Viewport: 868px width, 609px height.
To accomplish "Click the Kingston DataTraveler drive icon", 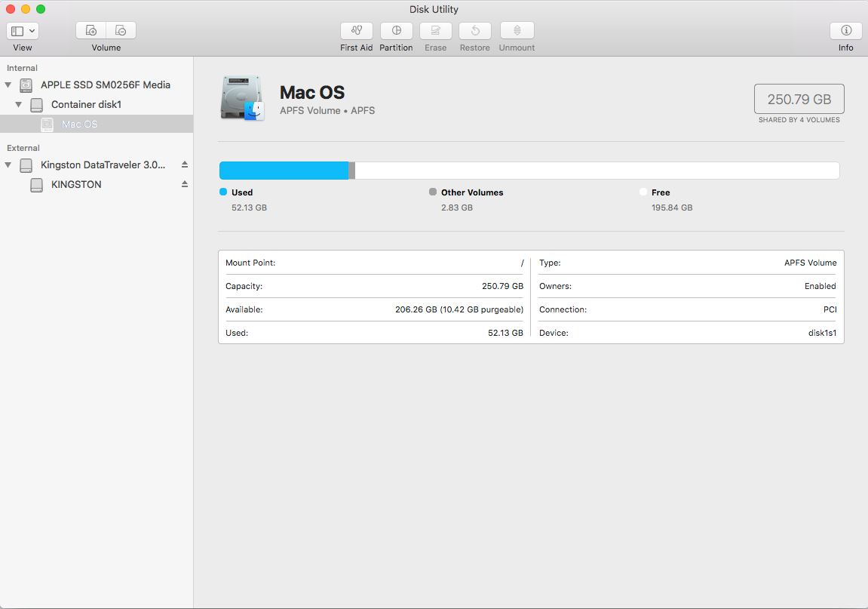I will pyautogui.click(x=26, y=165).
